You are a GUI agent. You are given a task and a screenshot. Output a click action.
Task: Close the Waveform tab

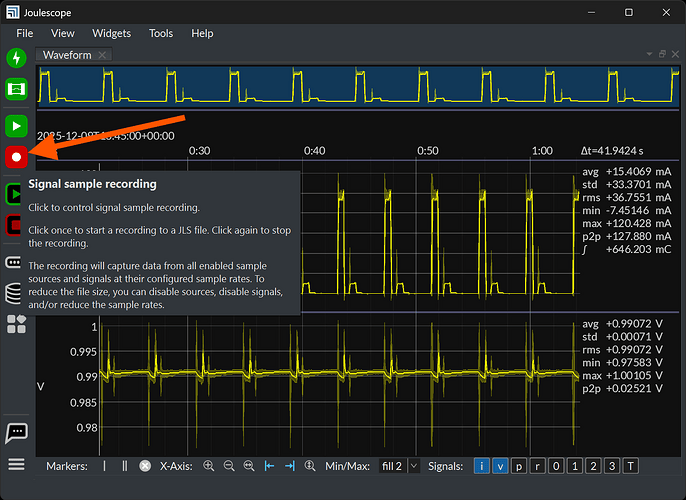pyautogui.click(x=103, y=55)
